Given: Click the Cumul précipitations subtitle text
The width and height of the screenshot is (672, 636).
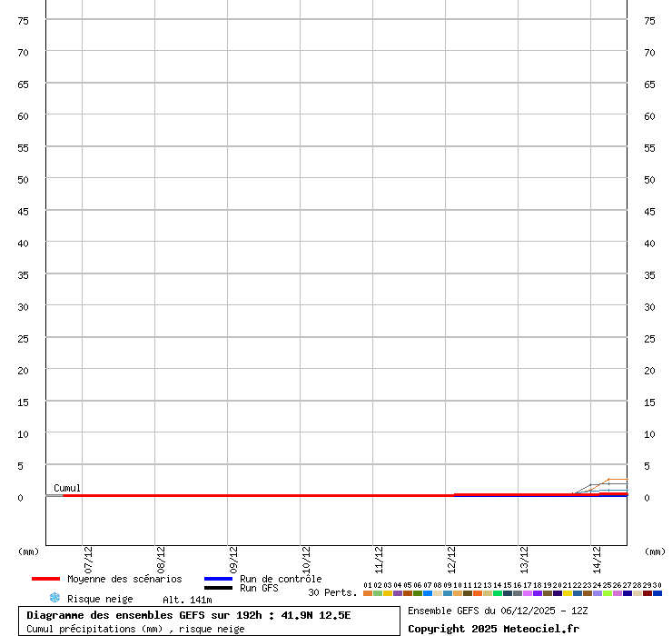Looking at the screenshot, I should click(135, 629).
